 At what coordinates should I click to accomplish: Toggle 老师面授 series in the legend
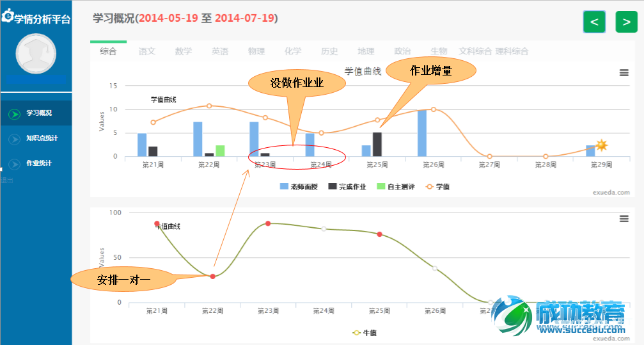[299, 187]
